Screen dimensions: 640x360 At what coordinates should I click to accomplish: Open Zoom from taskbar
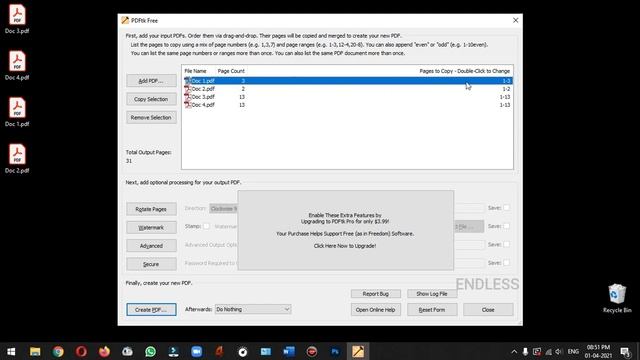tap(196, 351)
